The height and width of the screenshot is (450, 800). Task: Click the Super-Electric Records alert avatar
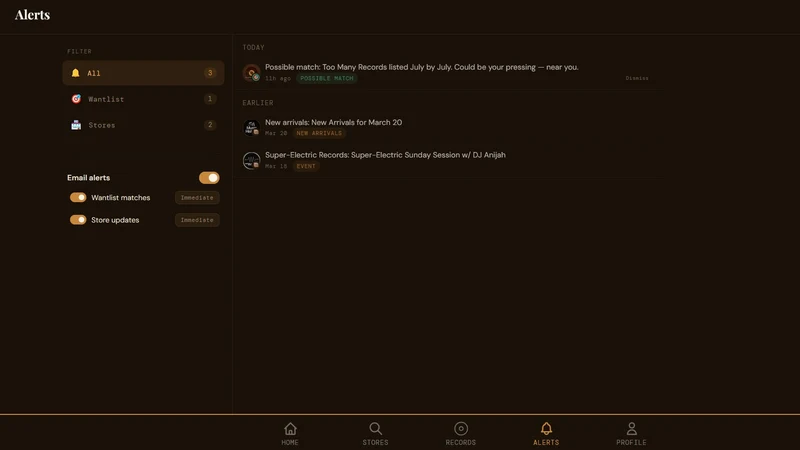coord(252,160)
